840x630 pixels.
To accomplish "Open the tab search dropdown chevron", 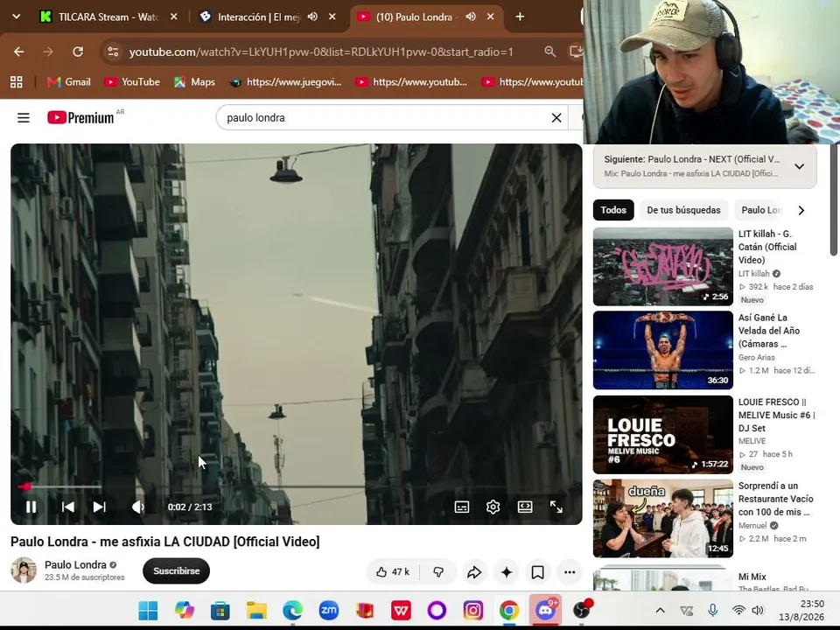I will click(16, 17).
